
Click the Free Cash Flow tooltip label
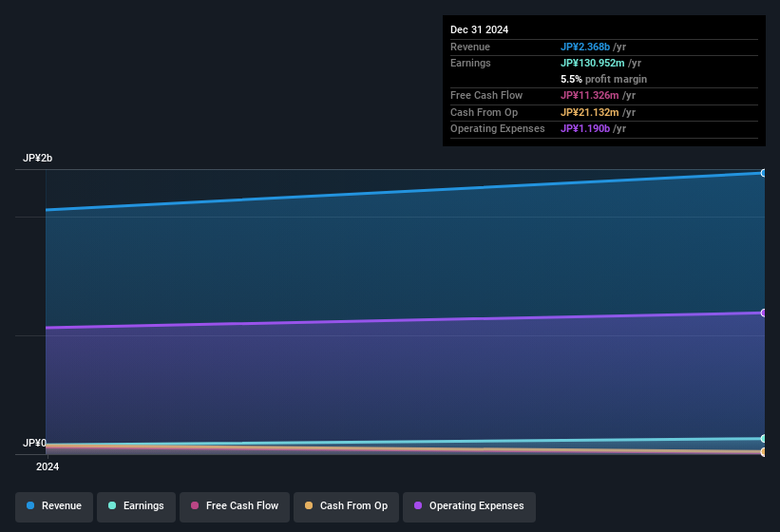point(486,95)
